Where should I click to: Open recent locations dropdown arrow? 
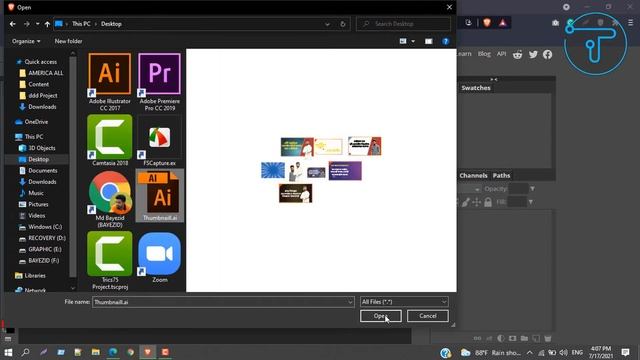pyautogui.click(x=37, y=24)
